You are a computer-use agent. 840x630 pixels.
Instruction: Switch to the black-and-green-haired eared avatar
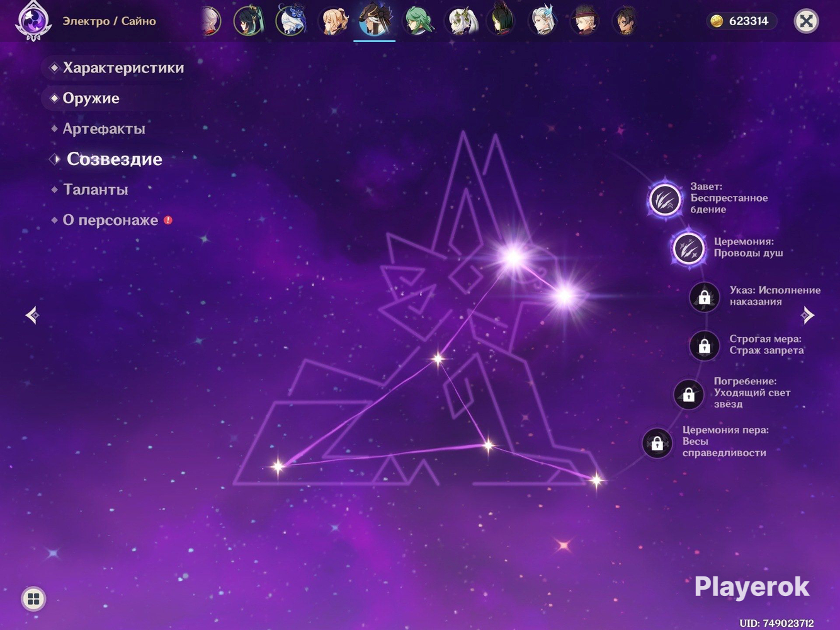point(501,21)
